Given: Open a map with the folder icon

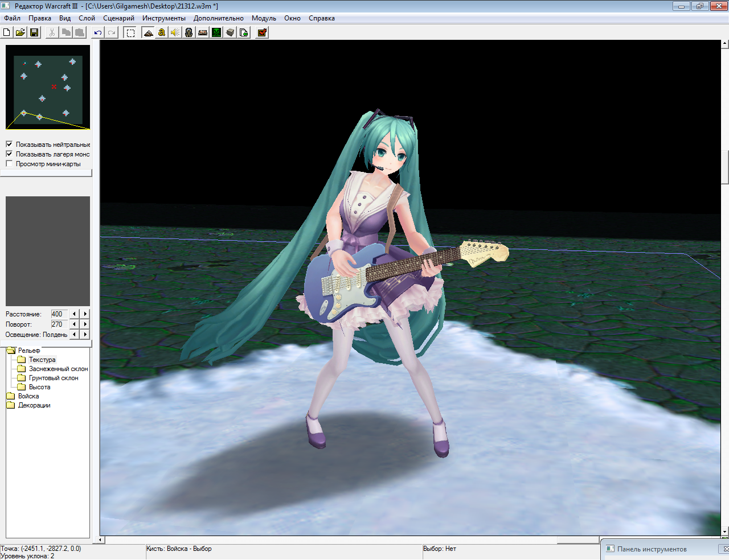Looking at the screenshot, I should (21, 32).
